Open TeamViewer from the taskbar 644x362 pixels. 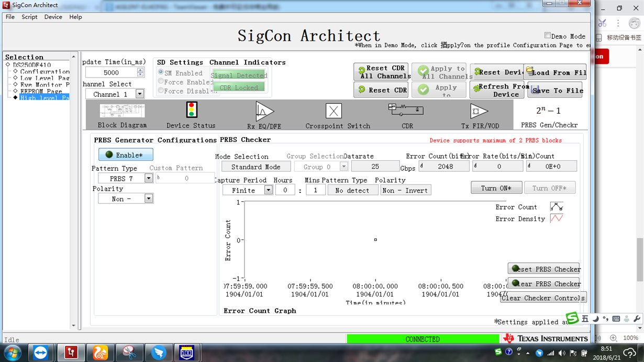click(40, 352)
